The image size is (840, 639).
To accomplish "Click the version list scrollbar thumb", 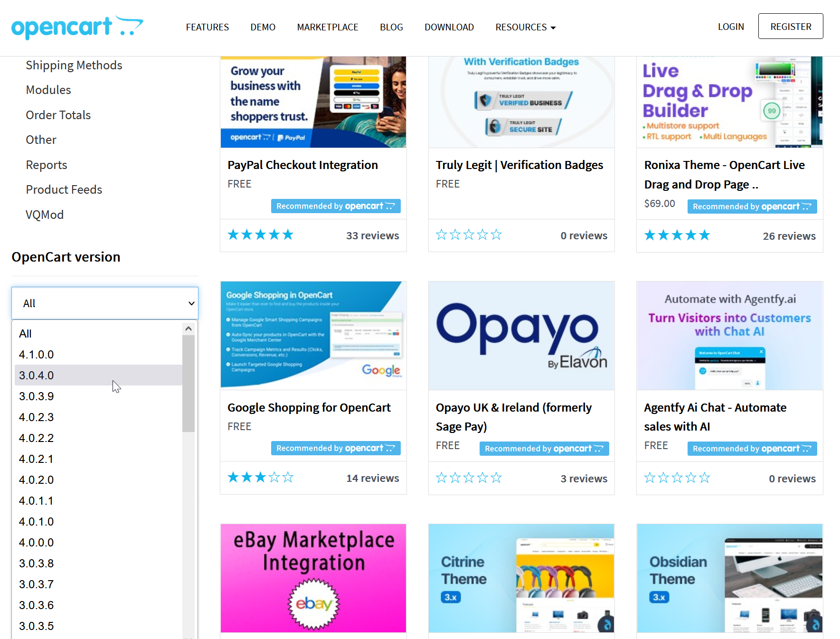I will click(189, 384).
